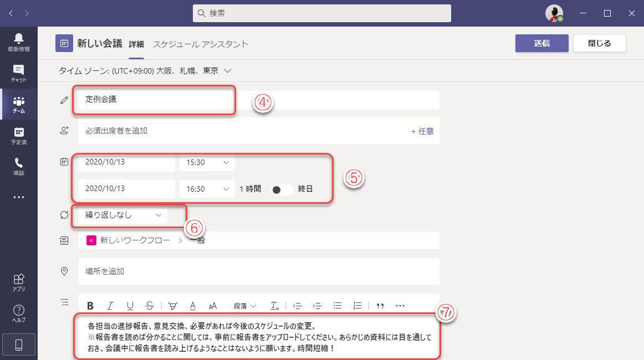Add optional attendees with + 任意
Screen dimensions: 644x360
pos(422,131)
